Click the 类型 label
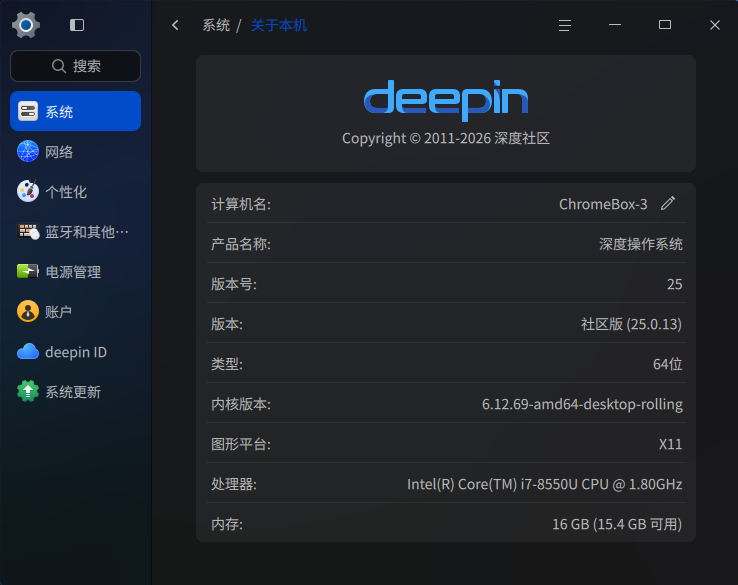738x585 pixels. [x=227, y=364]
